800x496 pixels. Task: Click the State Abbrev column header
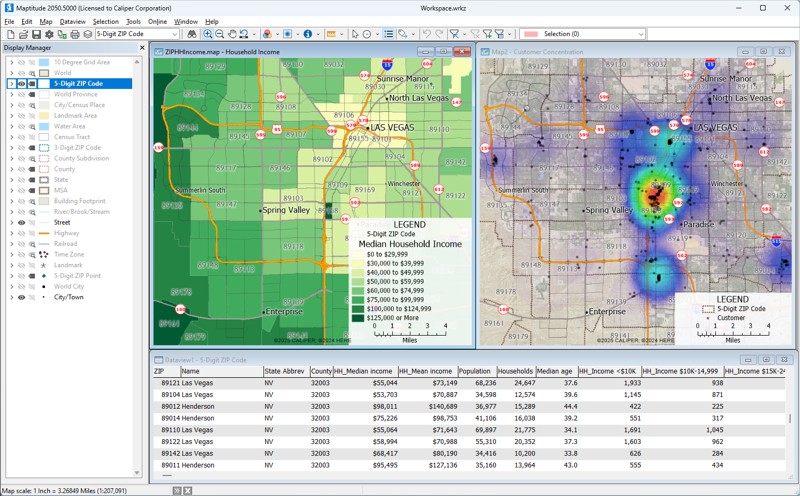(286, 371)
